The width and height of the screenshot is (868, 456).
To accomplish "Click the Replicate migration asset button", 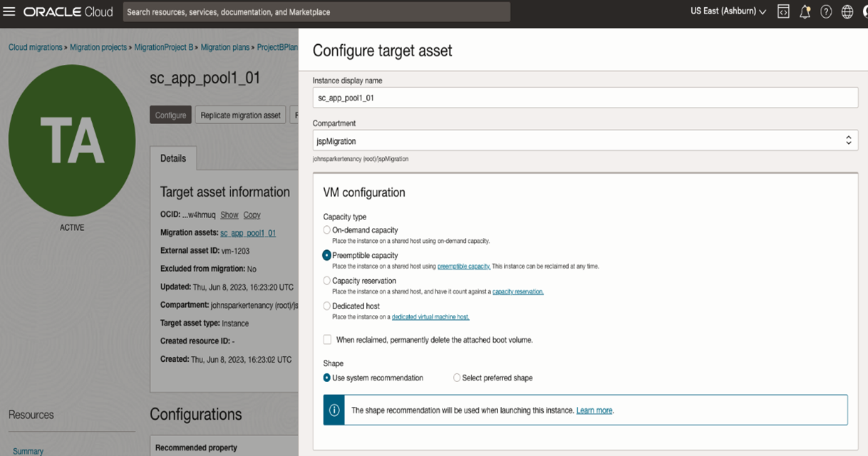I will [240, 115].
